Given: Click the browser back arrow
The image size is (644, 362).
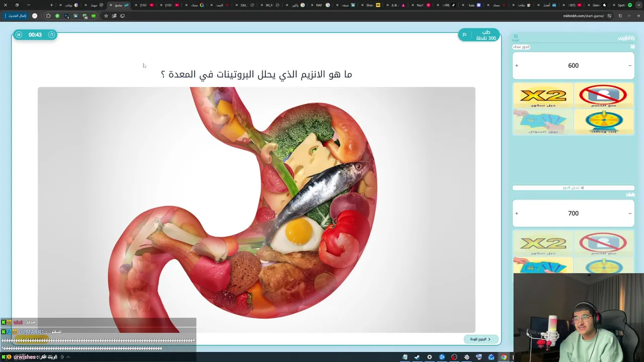Looking at the screenshot, I should [x=638, y=16].
